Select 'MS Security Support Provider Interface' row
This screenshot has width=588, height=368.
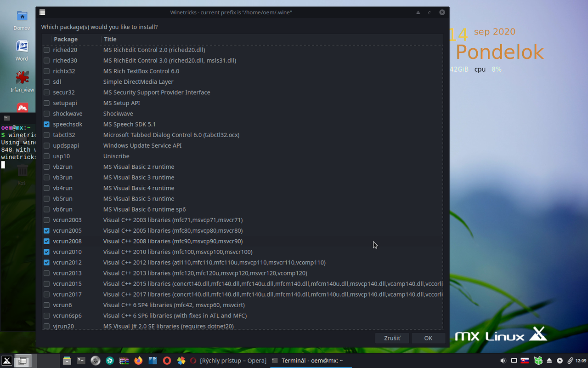[242, 92]
